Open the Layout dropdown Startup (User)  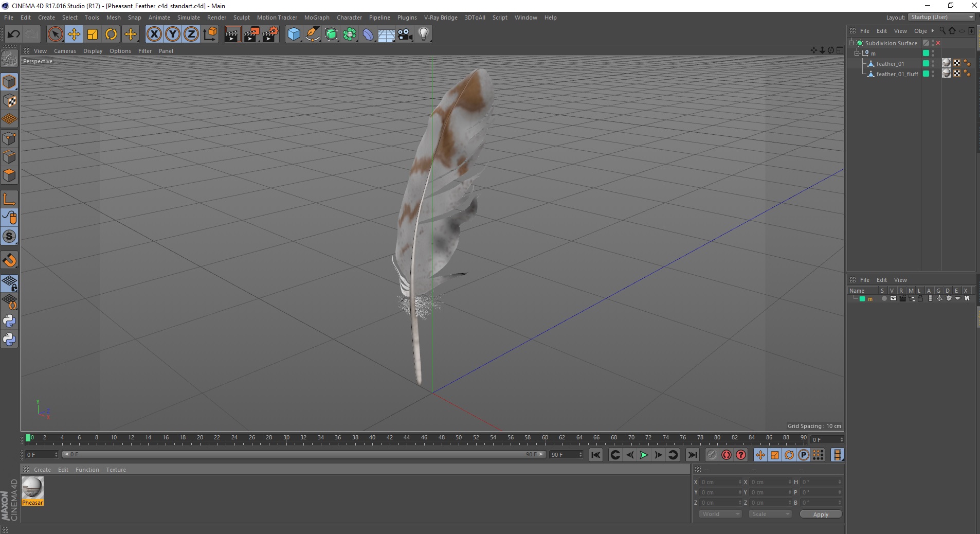942,17
